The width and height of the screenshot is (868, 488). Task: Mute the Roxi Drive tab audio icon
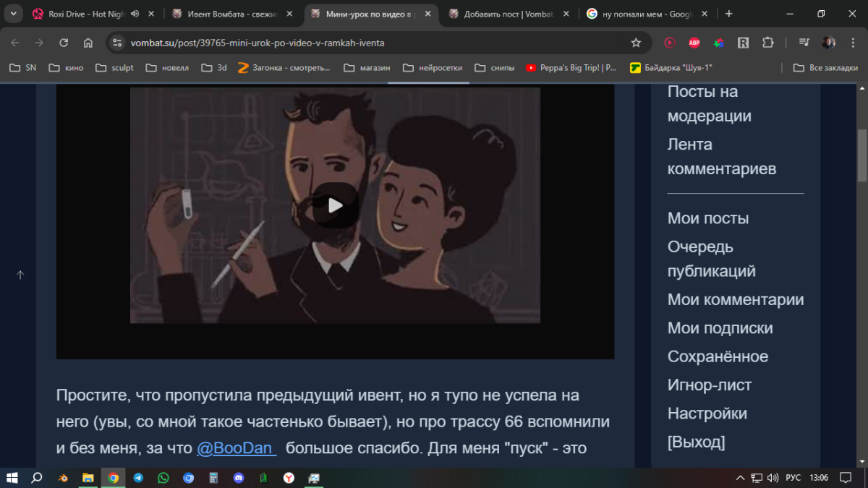135,14
